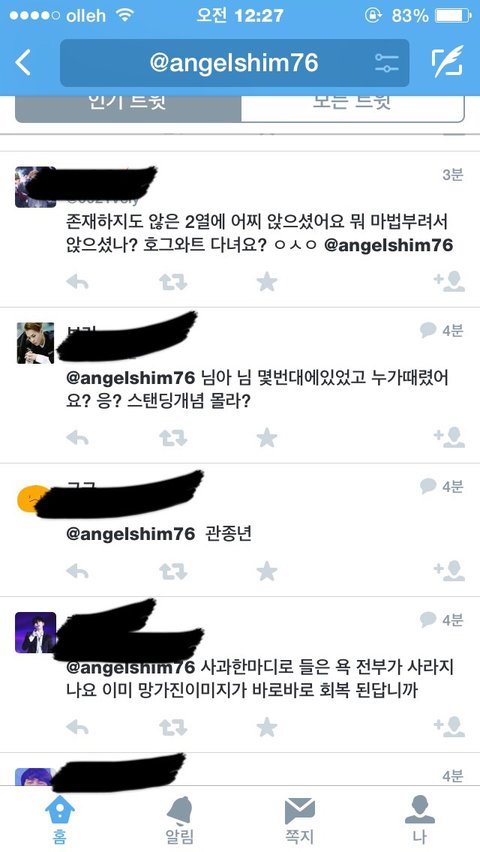Follow the author of the 스탠딩개념 tweet
Viewport: 480px width, 852px height.
click(x=449, y=437)
